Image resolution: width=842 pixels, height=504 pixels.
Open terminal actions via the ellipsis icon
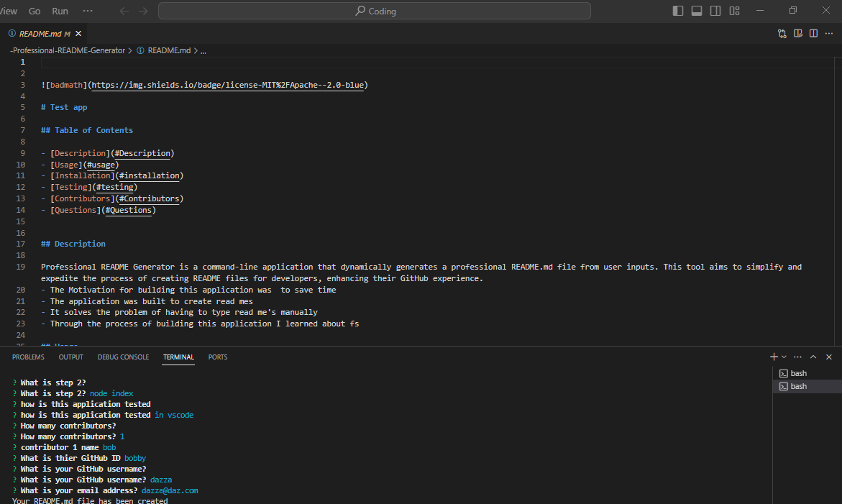pyautogui.click(x=797, y=357)
